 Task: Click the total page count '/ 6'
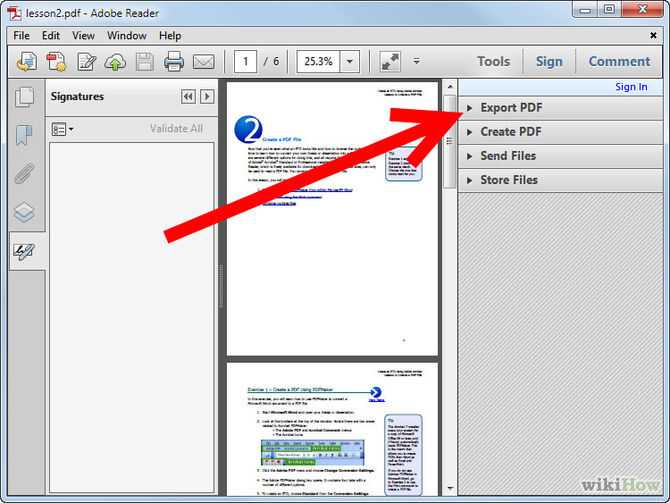pos(271,62)
